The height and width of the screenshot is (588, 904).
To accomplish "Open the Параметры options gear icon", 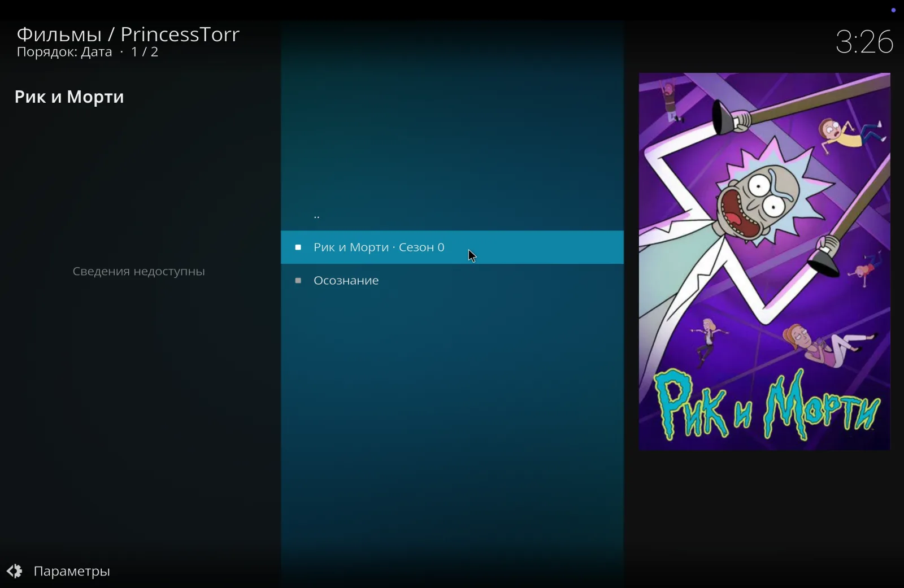I will coord(15,571).
